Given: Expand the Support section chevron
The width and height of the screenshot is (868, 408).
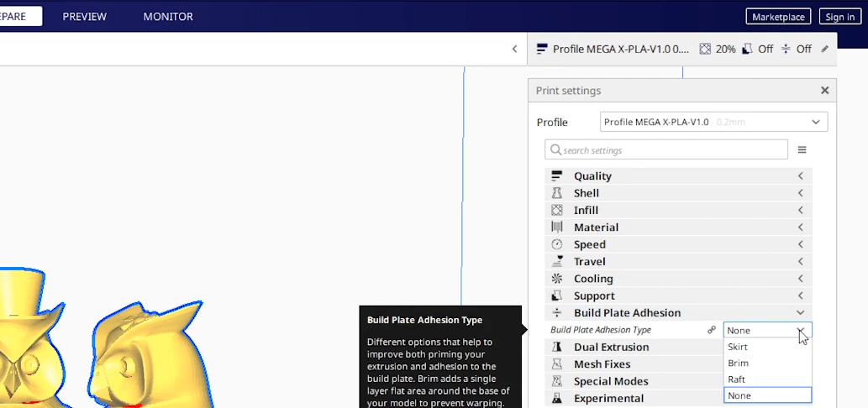Looking at the screenshot, I should pyautogui.click(x=801, y=296).
